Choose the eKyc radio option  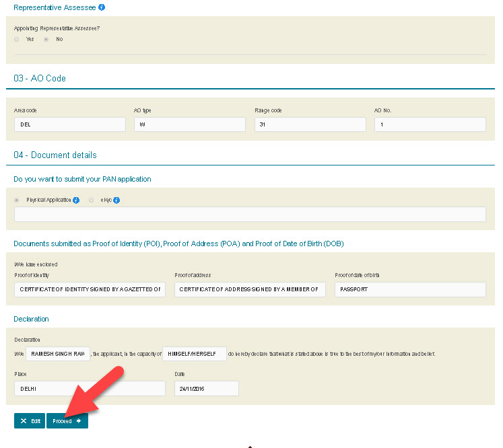coord(92,200)
